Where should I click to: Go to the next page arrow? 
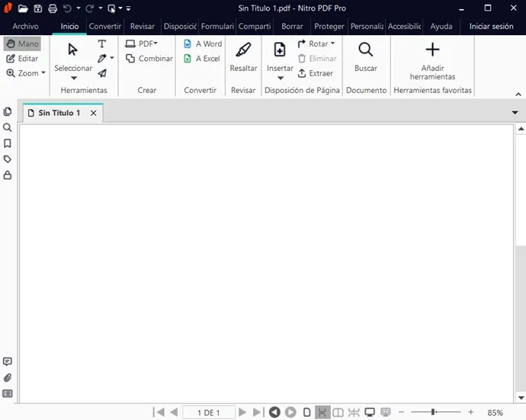[242, 412]
